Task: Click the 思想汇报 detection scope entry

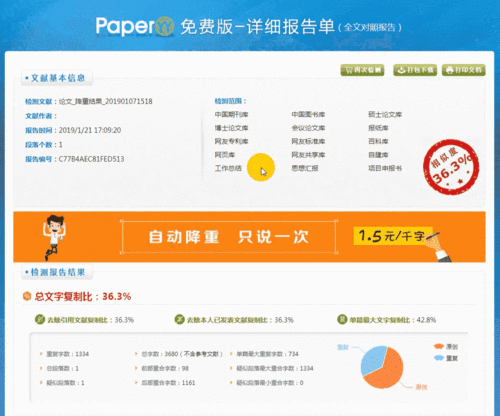Action: click(x=305, y=168)
